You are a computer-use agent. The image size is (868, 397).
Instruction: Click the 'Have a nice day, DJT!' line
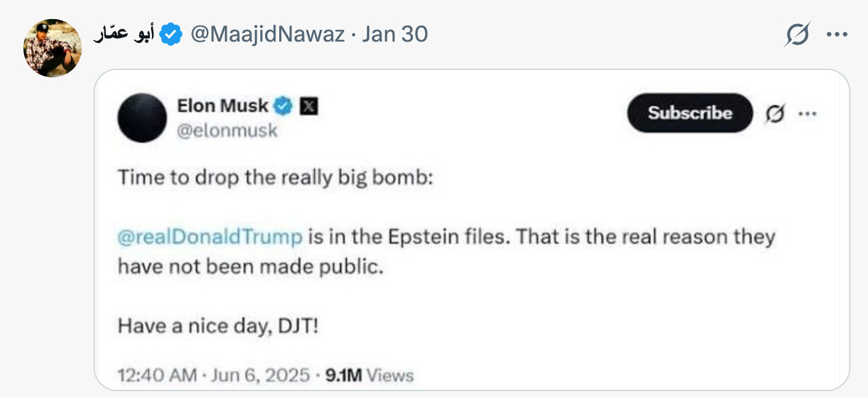pyautogui.click(x=218, y=326)
